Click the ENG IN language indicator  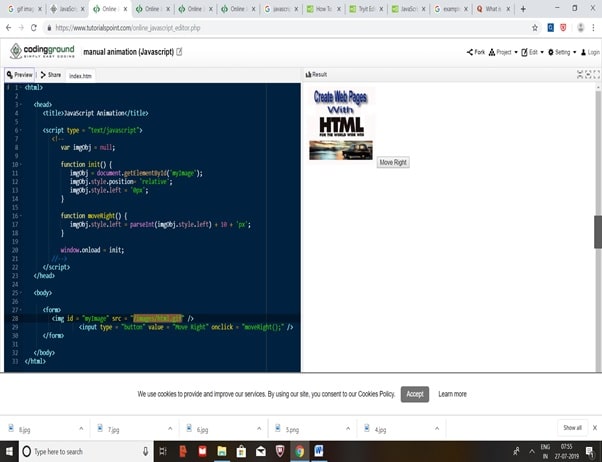(545, 452)
